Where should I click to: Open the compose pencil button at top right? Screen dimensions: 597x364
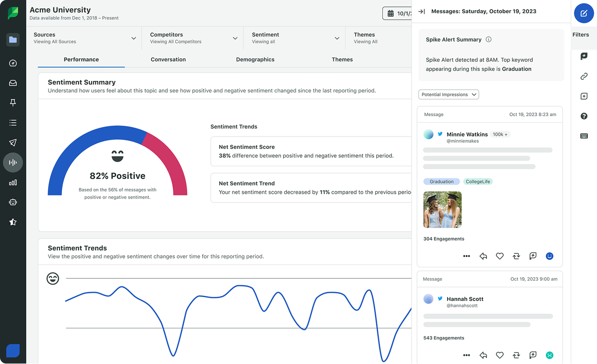(x=584, y=13)
